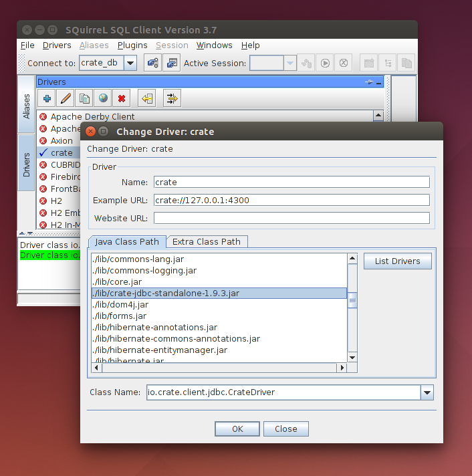Image resolution: width=472 pixels, height=476 pixels.
Task: Select ./lib/hibernate-commons-annotations.jar entry
Action: 219,339
